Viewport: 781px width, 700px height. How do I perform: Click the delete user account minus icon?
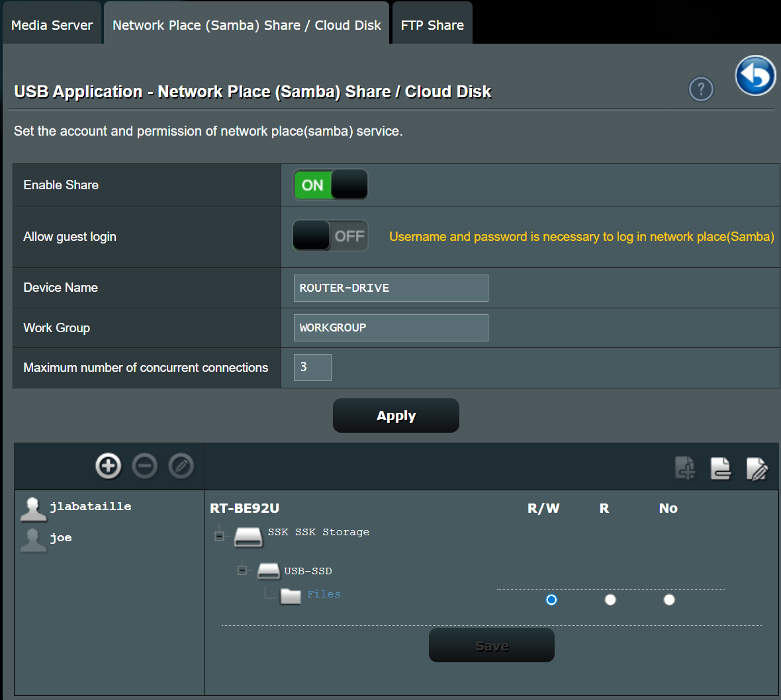tap(144, 466)
